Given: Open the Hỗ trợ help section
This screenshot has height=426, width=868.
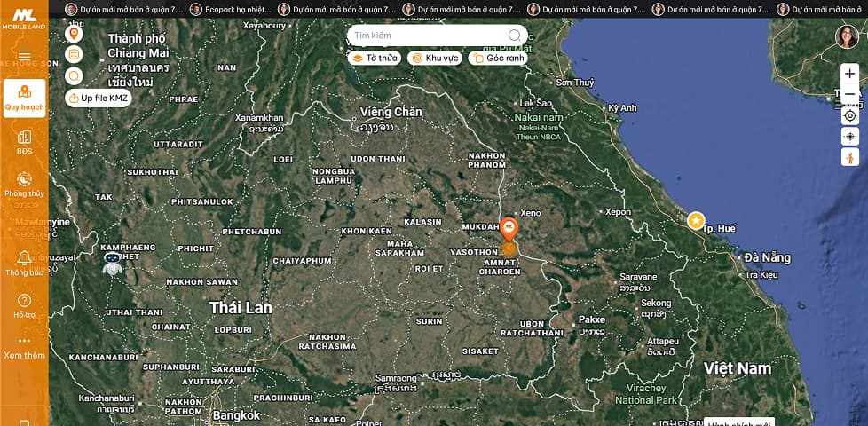Looking at the screenshot, I should point(24,306).
